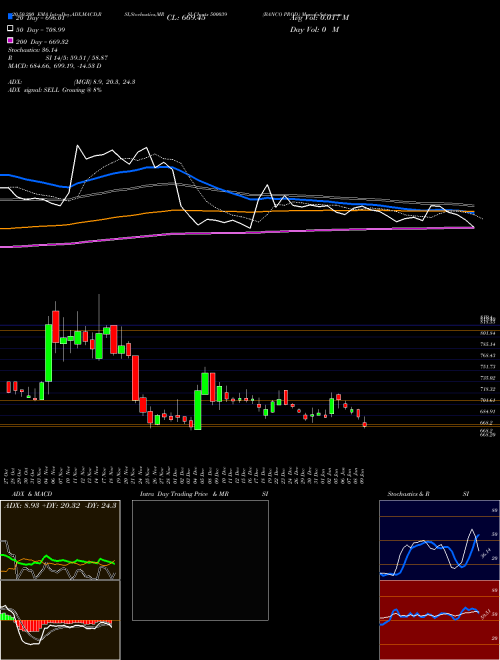500x660 pixels.
Task: Click the magenta 200 Day legend square
Action: [x=10, y=41]
